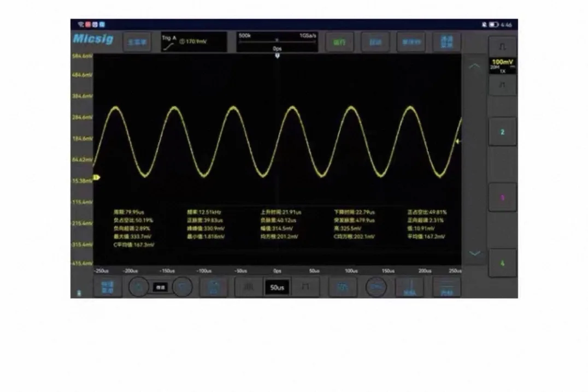Click the 0ps time axis label
This screenshot has height=392, width=588.
tap(277, 271)
